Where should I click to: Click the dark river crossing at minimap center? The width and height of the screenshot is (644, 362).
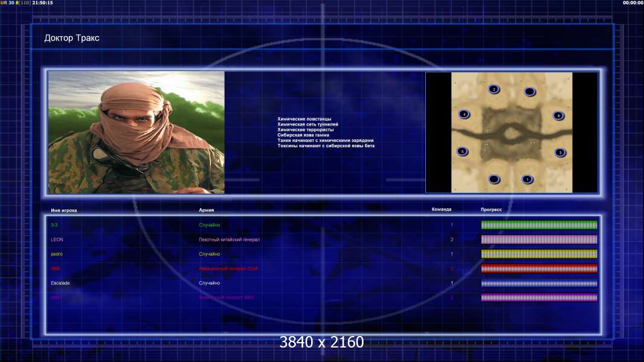click(510, 133)
